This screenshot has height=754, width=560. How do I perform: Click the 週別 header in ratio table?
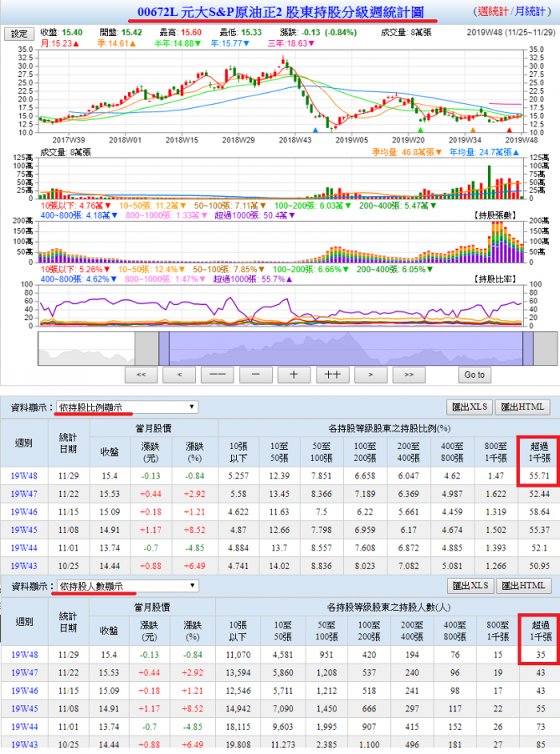[23, 443]
